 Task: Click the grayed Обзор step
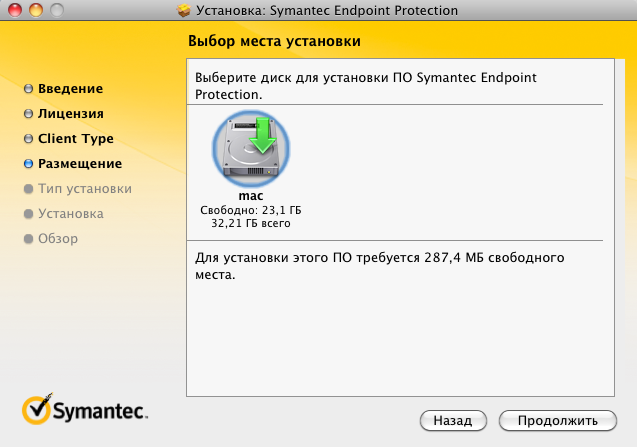coord(58,239)
